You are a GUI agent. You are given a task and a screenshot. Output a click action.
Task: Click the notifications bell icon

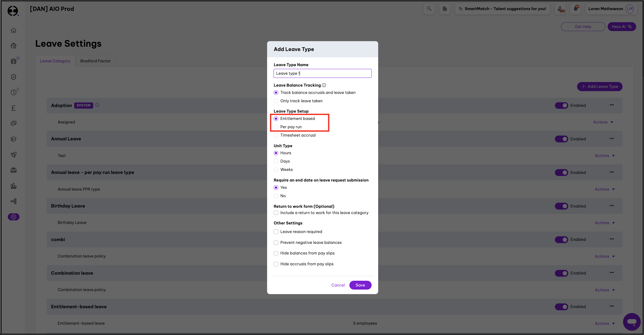click(576, 9)
